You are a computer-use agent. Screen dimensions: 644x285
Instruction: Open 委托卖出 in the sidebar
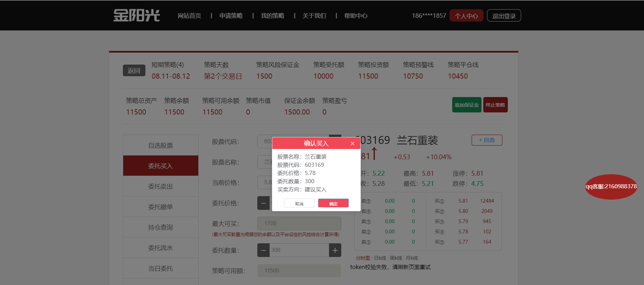click(160, 186)
